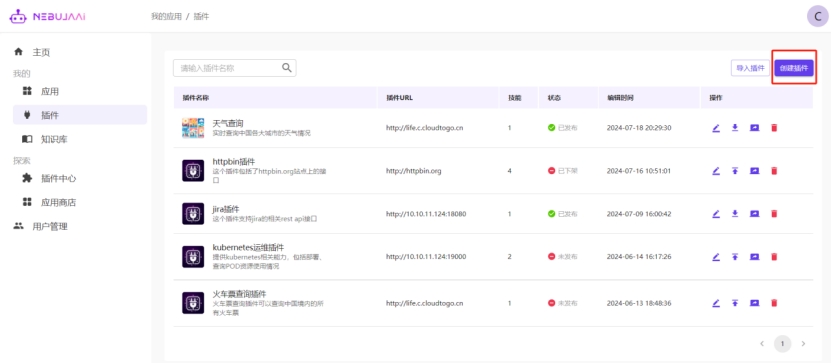This screenshot has width=831, height=363.
Task: Delete the 天气查询 plugin via trash icon
Action: [x=774, y=128]
